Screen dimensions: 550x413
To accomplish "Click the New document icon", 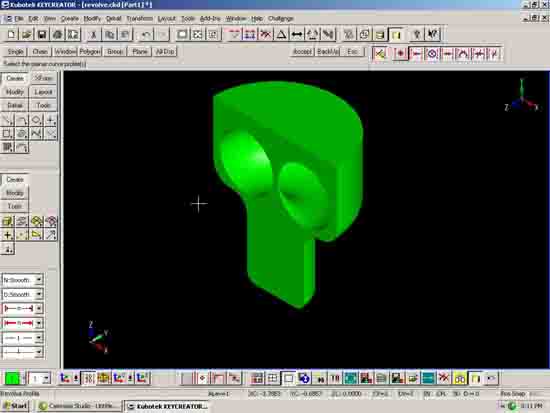I will [11, 34].
